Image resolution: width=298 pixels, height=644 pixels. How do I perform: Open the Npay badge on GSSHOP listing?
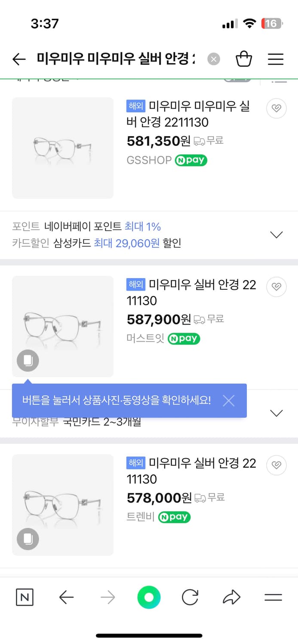click(x=190, y=160)
